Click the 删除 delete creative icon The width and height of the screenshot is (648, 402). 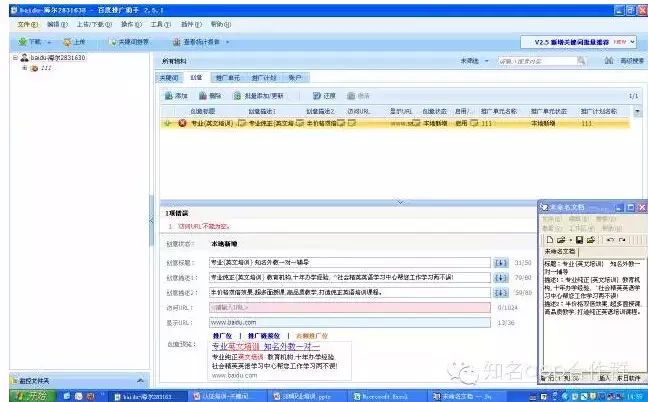tap(203, 96)
